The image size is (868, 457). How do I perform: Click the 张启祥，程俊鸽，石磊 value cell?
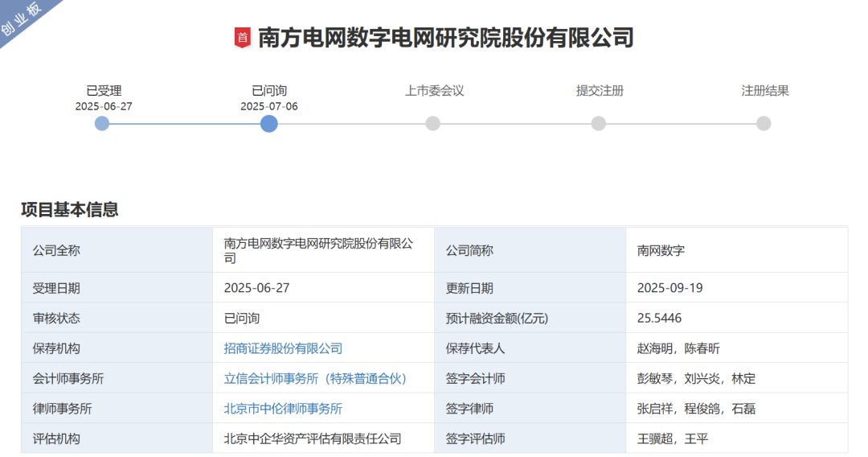[737, 409]
